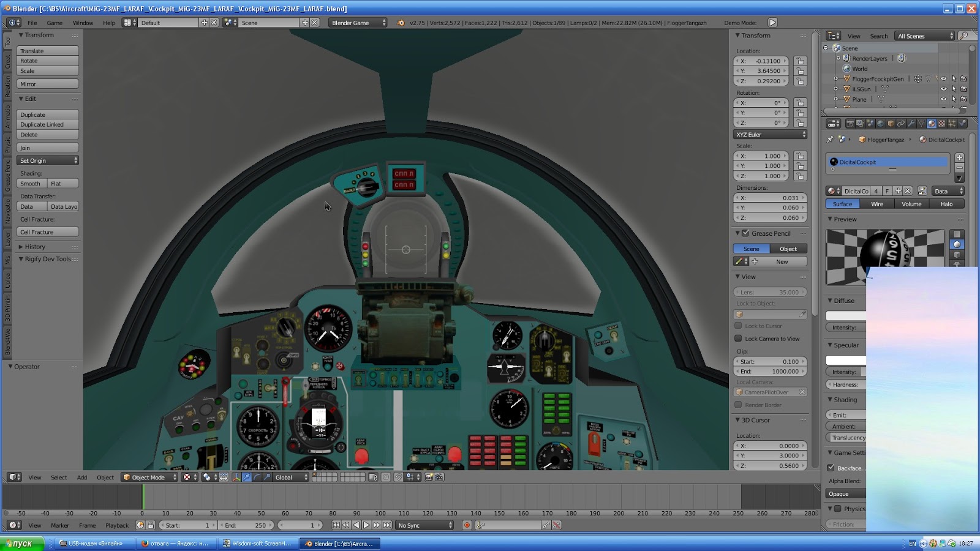This screenshot has width=980, height=551.
Task: Toggle selectability of FloggerFcockpitGen
Action: pyautogui.click(x=954, y=79)
